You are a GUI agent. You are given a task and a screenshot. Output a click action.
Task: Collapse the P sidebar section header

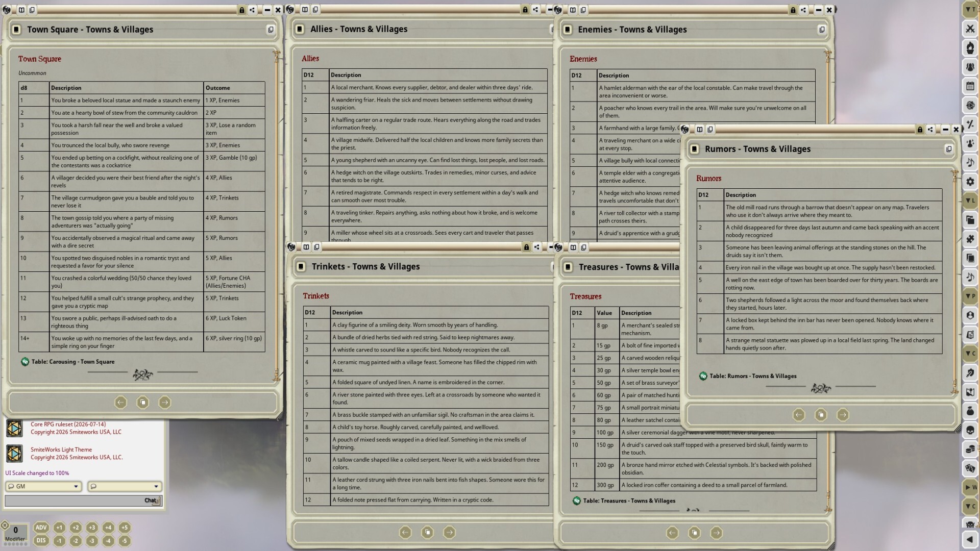970,296
